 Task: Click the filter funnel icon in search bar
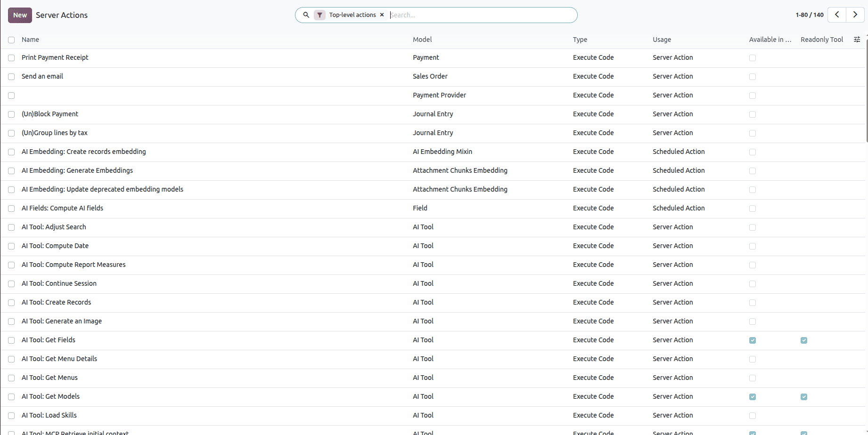[320, 15]
